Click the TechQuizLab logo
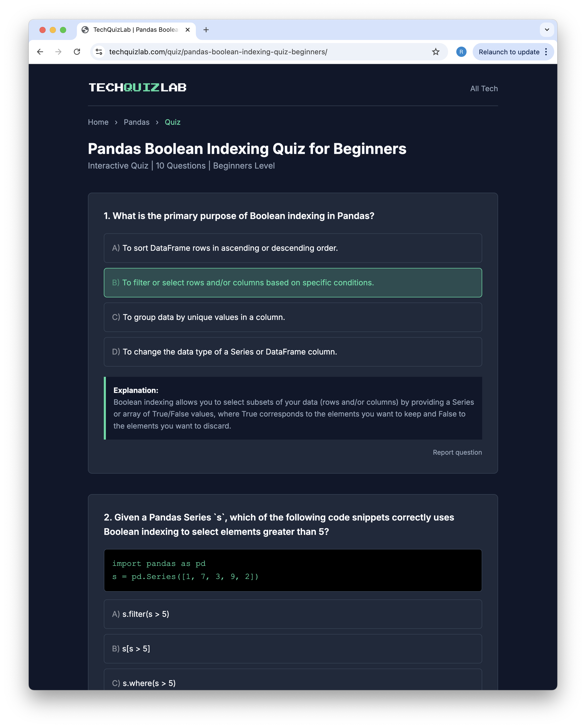586x728 pixels. [x=138, y=87]
